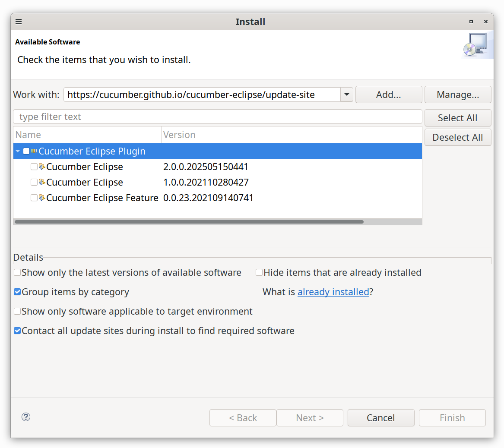
Task: Click the Finish button
Action: click(452, 417)
